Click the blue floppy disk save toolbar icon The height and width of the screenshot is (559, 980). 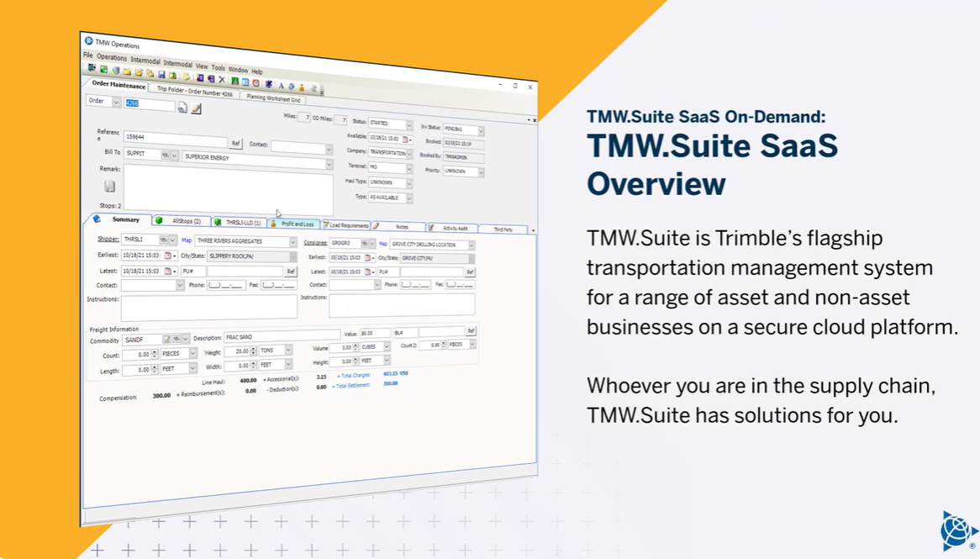tap(161, 74)
